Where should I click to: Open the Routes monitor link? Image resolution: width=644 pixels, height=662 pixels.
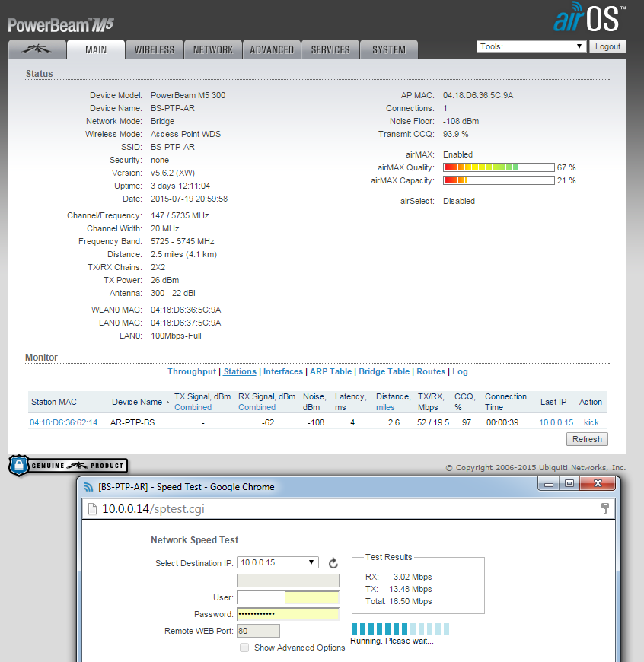[x=431, y=371]
